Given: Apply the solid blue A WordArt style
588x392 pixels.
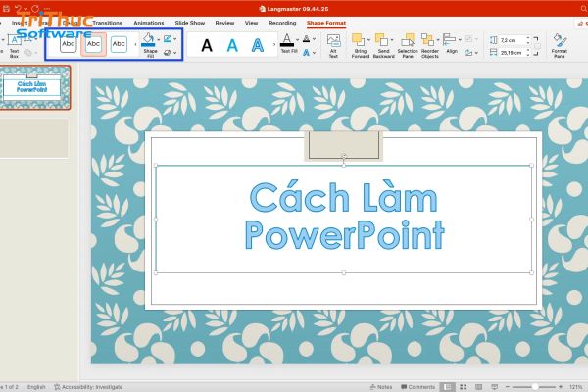Looking at the screenshot, I should pyautogui.click(x=232, y=45).
